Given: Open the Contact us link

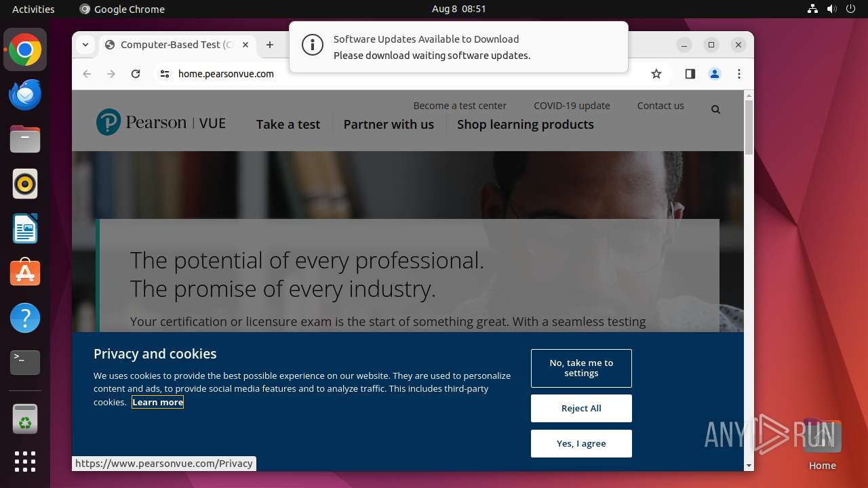Looking at the screenshot, I should point(660,106).
